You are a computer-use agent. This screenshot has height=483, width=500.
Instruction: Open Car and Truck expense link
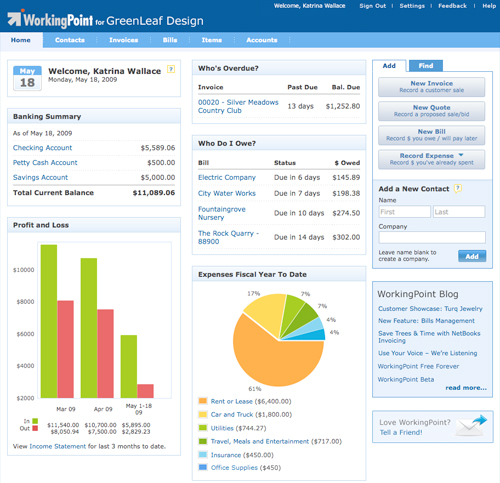tap(232, 414)
